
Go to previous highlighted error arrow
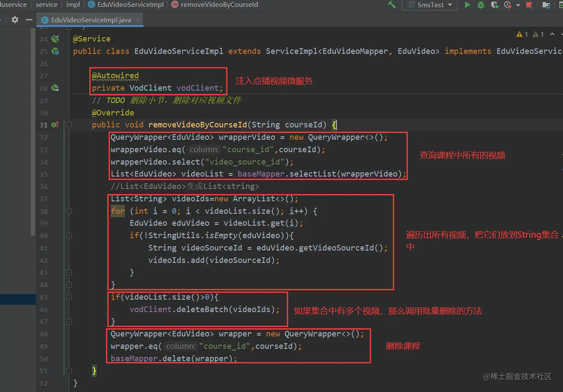point(552,35)
